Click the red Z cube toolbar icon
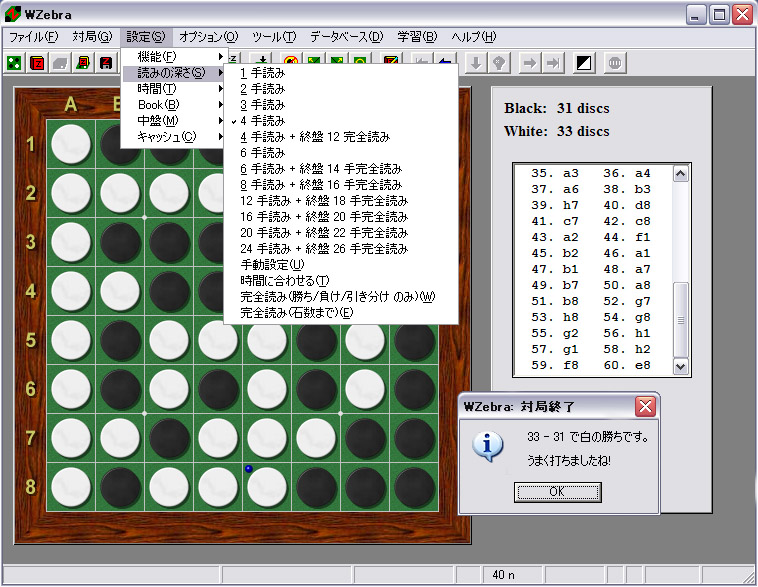Screen dimensions: 758x587 37,63
